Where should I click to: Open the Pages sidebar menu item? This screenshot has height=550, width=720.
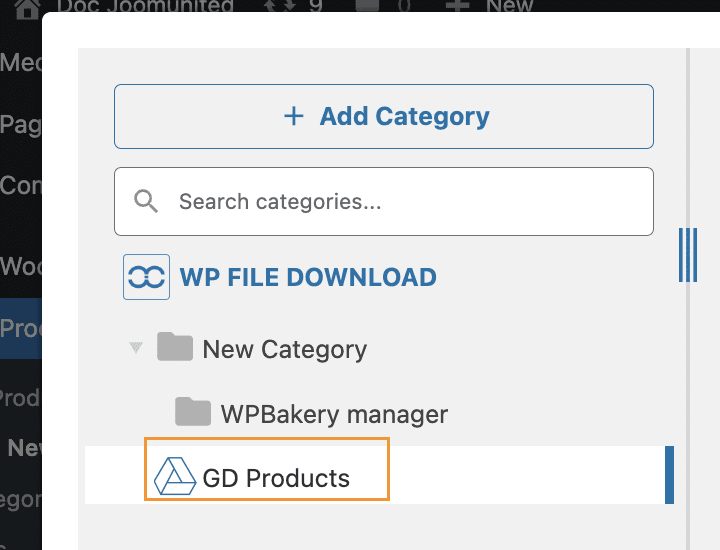click(x=20, y=123)
